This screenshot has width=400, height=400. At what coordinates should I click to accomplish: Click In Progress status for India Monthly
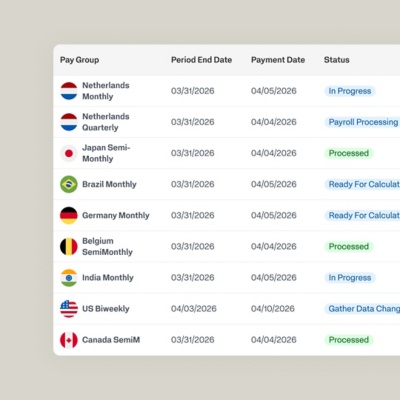tap(350, 278)
